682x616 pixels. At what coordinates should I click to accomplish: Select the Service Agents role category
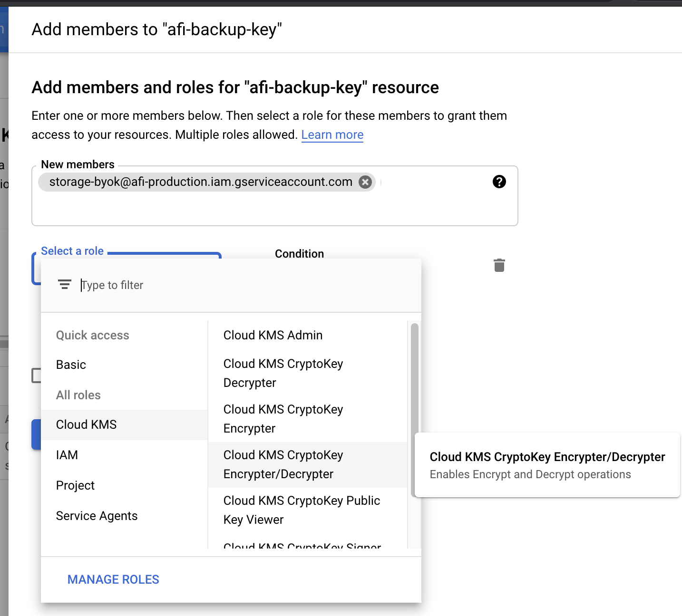[x=124, y=516]
